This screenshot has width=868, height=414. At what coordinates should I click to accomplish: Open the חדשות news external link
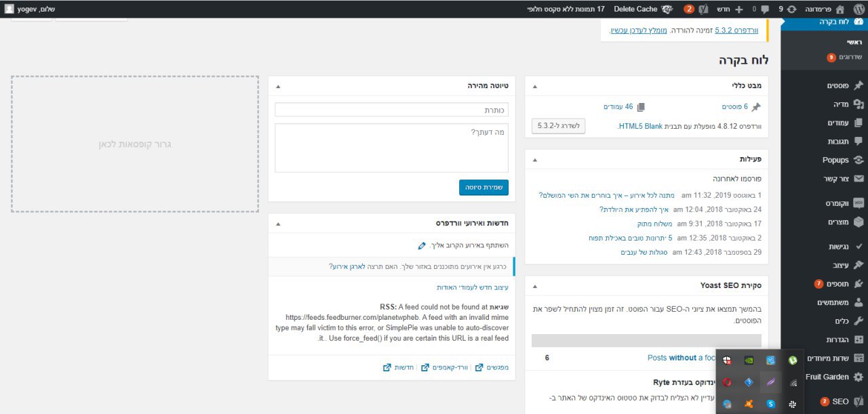pyautogui.click(x=399, y=367)
